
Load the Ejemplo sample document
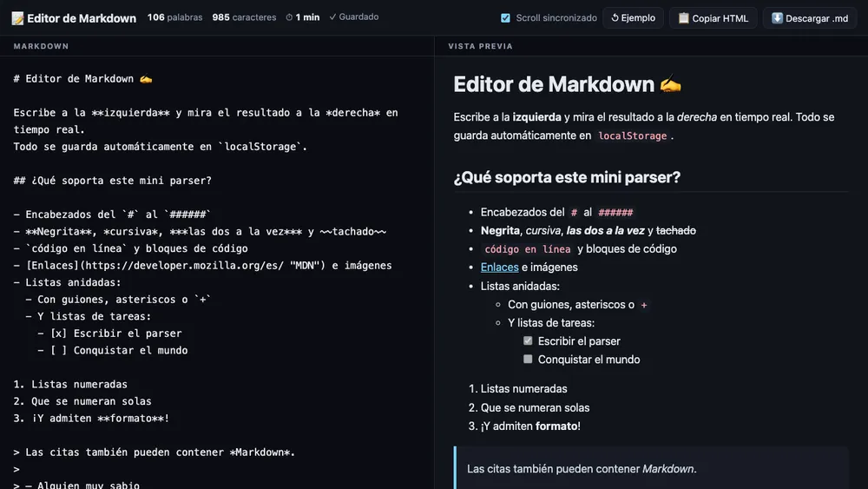(x=633, y=17)
